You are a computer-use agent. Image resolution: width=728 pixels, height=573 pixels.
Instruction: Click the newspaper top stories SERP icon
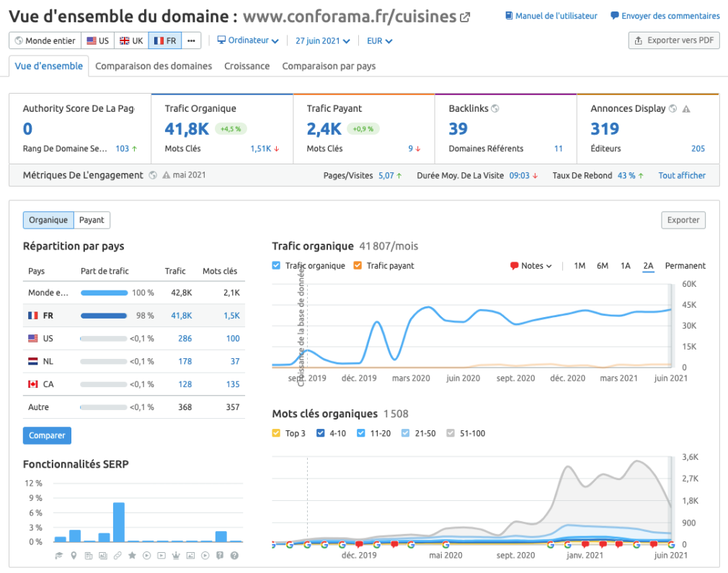(x=88, y=556)
